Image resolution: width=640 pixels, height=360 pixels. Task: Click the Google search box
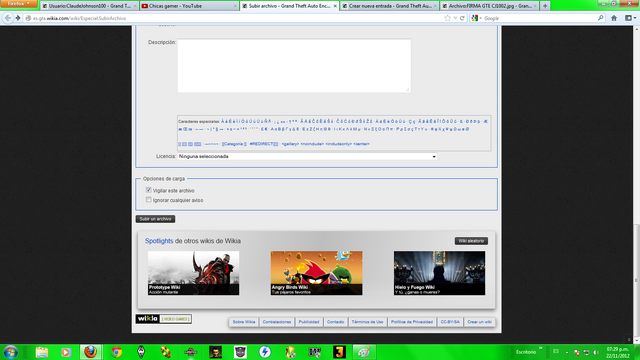click(x=540, y=18)
